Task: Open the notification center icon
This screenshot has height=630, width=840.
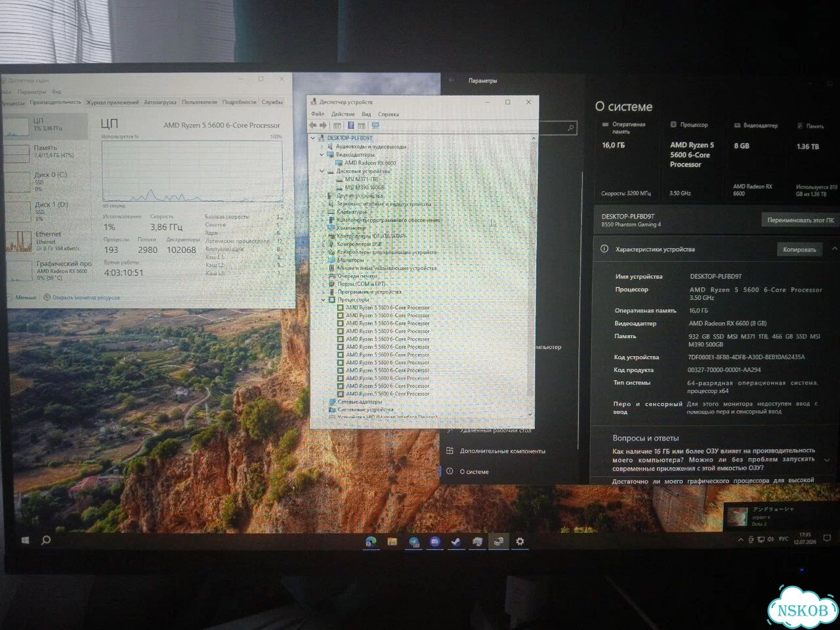Action: 827,539
